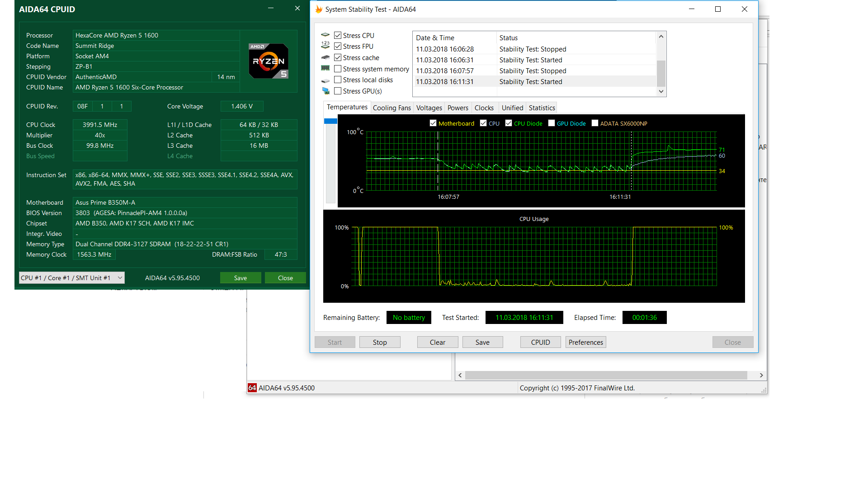Click the blue graph scale indicator bar
The height and width of the screenshot is (488, 868).
point(330,121)
